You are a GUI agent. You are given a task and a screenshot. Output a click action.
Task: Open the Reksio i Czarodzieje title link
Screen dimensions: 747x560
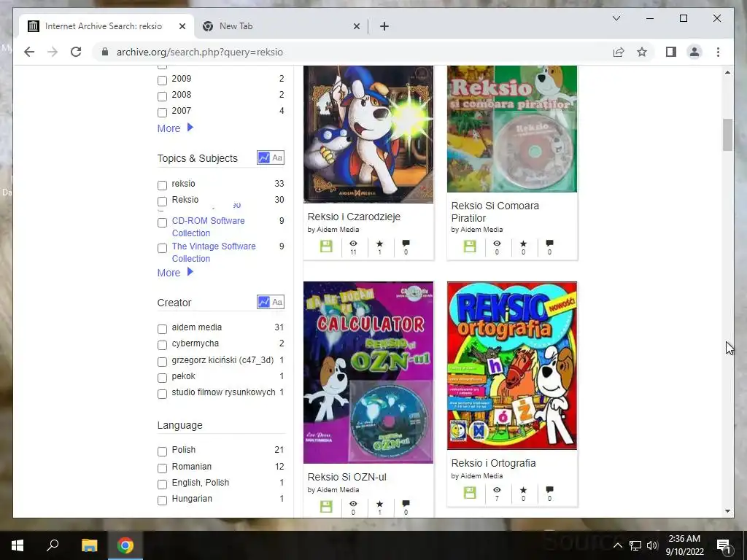354,217
